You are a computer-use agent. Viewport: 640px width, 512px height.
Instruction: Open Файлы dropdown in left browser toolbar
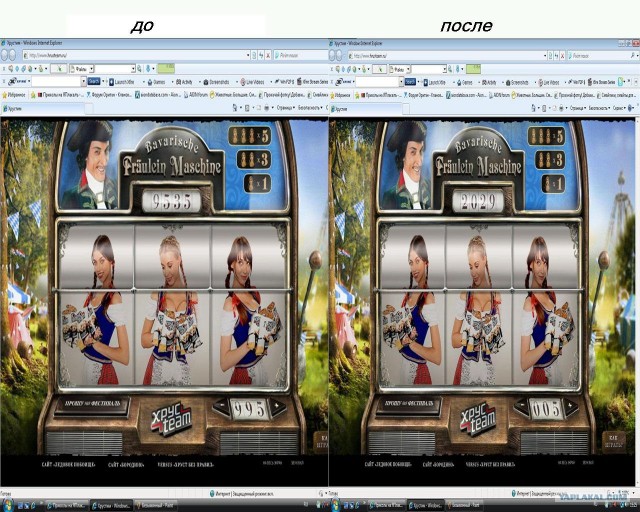click(91, 69)
